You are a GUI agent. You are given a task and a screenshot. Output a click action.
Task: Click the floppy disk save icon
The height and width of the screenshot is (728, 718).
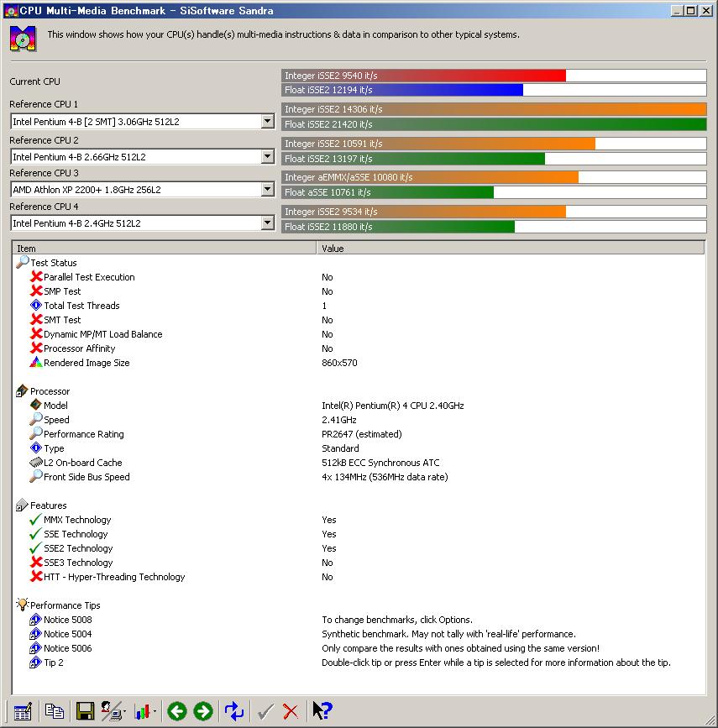click(85, 711)
